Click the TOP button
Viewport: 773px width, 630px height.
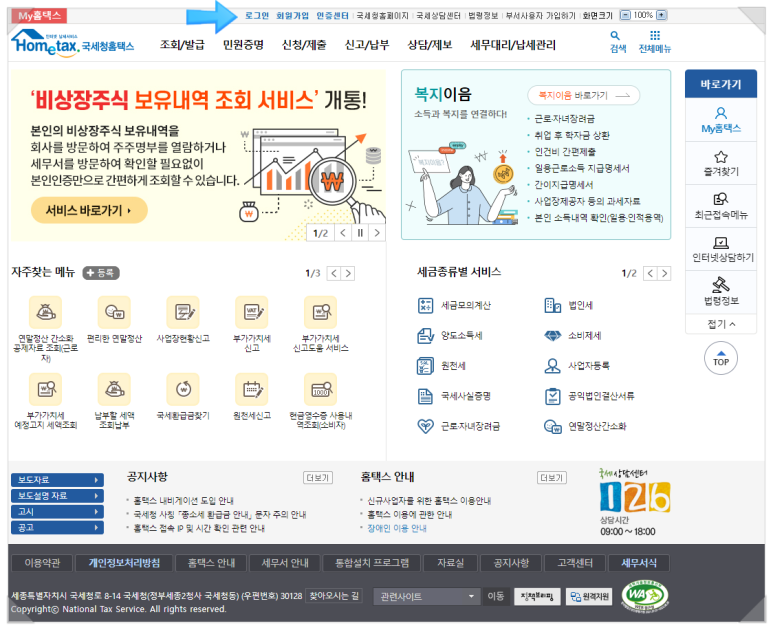click(721, 358)
